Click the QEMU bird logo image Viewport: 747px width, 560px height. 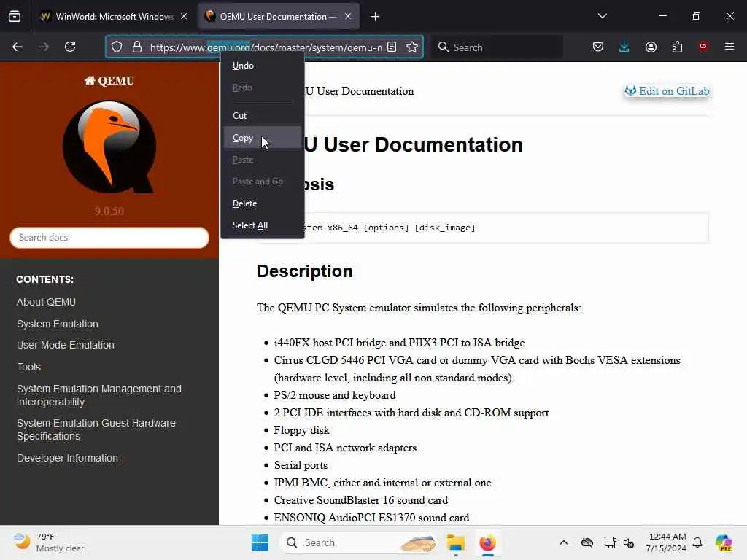tap(109, 147)
